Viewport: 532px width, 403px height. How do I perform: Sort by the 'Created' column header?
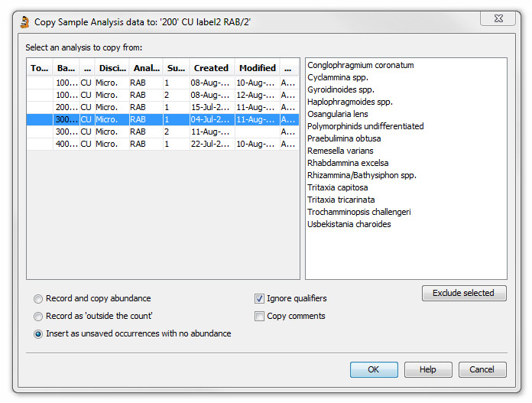[212, 68]
